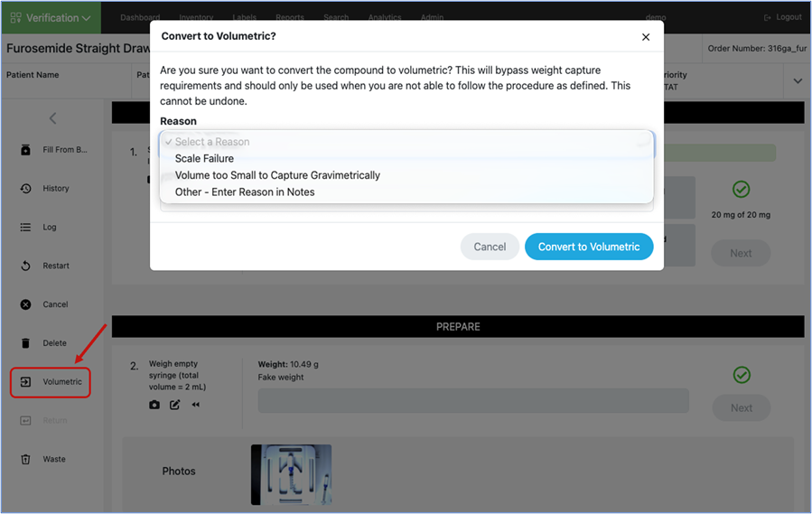Open History from the sidebar
This screenshot has width=812, height=514.
tap(26, 189)
